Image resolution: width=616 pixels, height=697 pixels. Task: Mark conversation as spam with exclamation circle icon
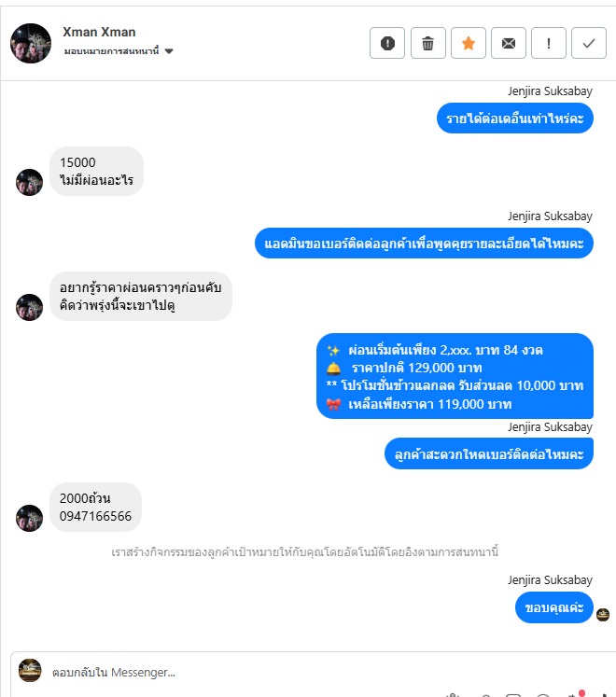[387, 43]
